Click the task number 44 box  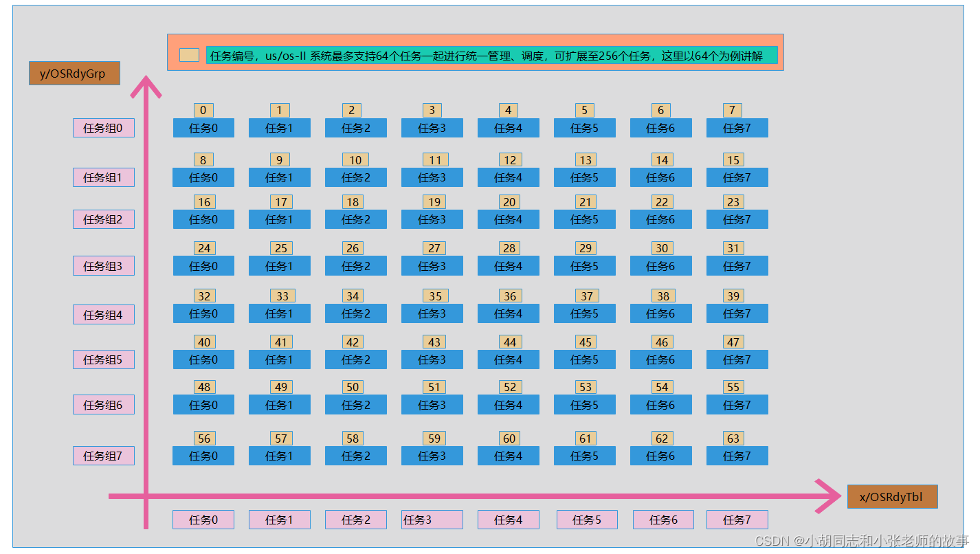coord(509,342)
